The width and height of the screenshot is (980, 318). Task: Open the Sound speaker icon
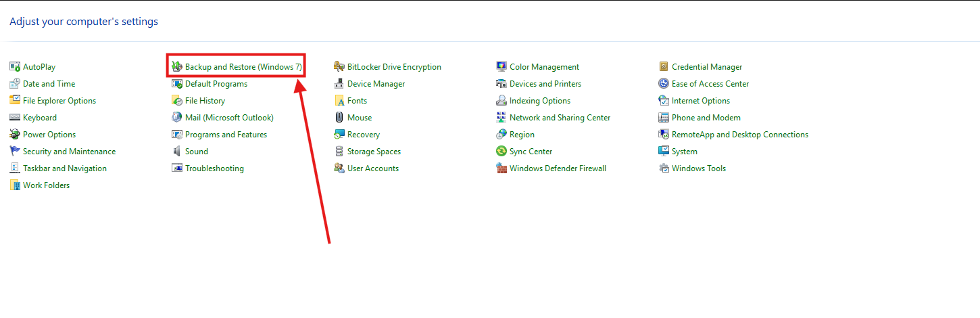[177, 152]
